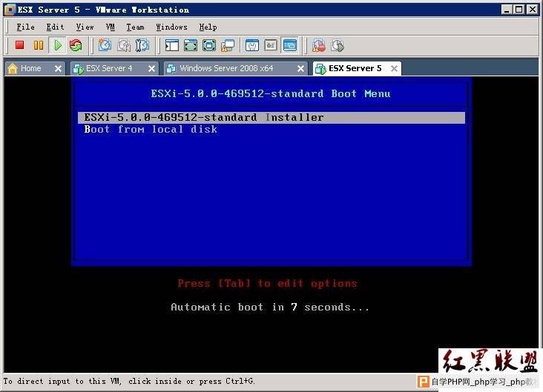Expand the Windows menu
Viewport: 543px width, 392px height.
click(x=171, y=27)
